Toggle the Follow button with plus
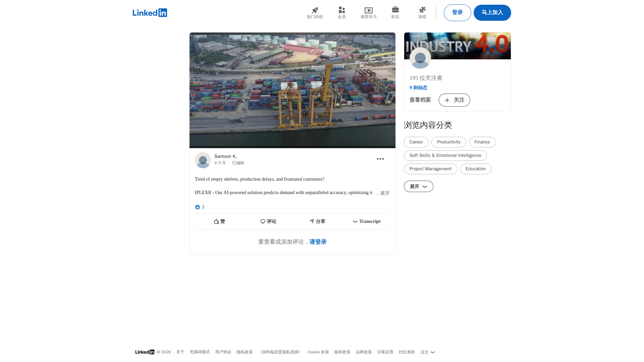 click(x=454, y=100)
